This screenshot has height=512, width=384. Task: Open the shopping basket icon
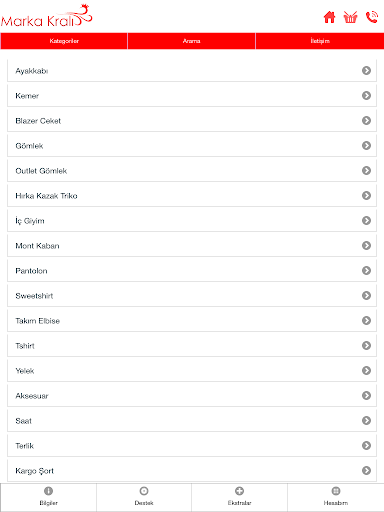click(x=350, y=17)
